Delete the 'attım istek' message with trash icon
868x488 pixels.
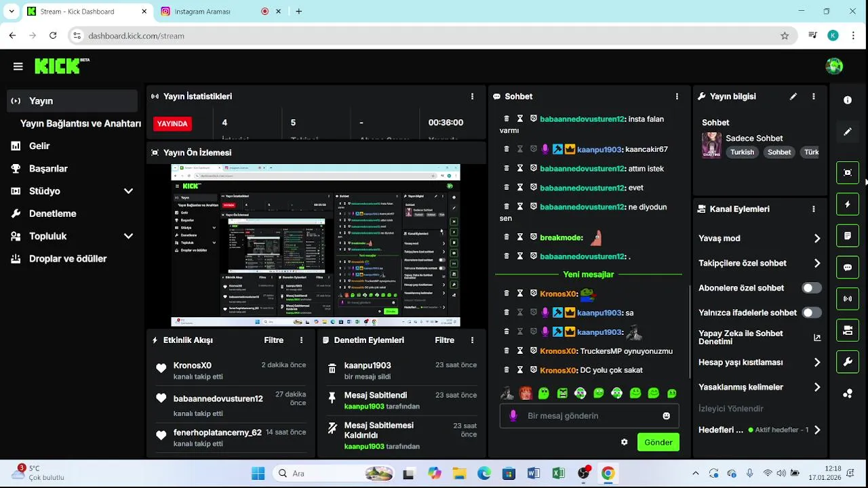507,168
